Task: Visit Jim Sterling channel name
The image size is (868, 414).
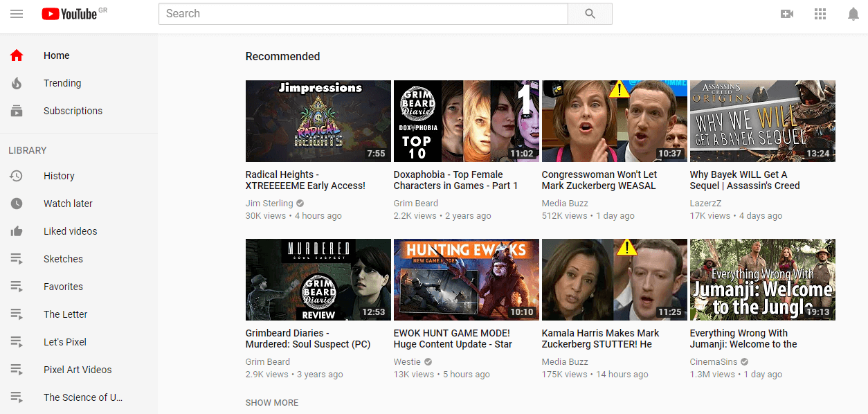Action: (269, 204)
